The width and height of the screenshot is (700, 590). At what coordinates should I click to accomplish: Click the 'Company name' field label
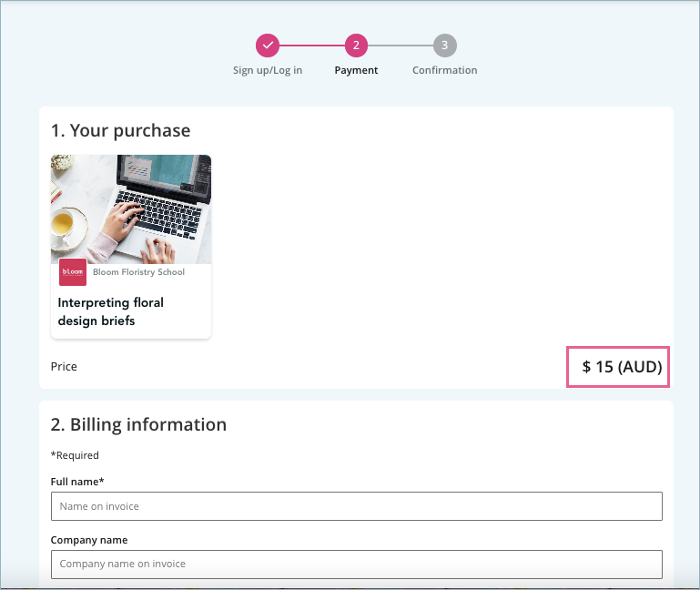(89, 540)
